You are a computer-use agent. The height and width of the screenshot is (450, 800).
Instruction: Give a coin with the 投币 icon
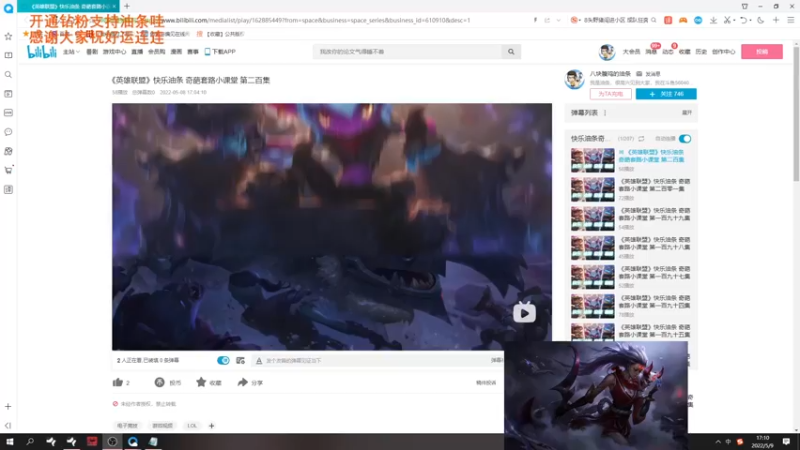click(159, 382)
